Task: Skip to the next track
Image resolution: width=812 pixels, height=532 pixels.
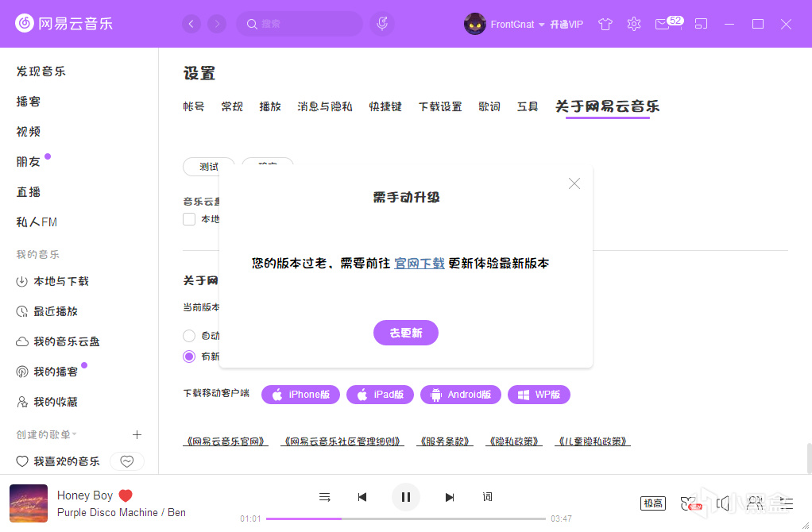Action: [x=450, y=497]
